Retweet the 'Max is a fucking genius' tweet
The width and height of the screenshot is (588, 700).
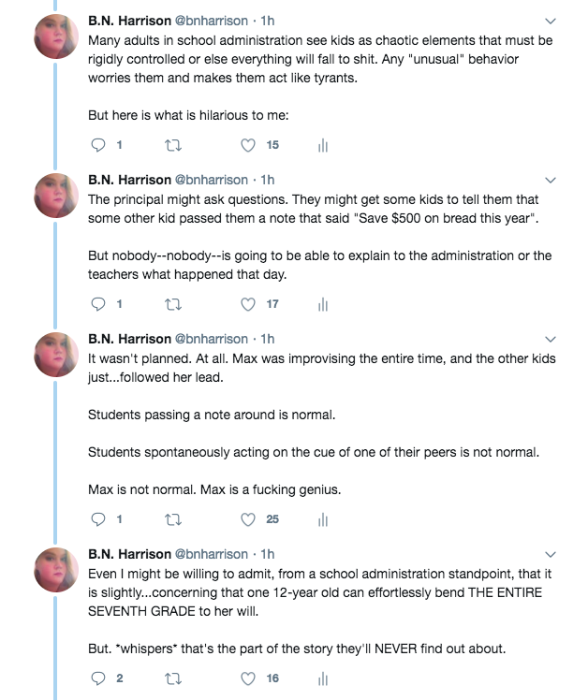tap(170, 519)
